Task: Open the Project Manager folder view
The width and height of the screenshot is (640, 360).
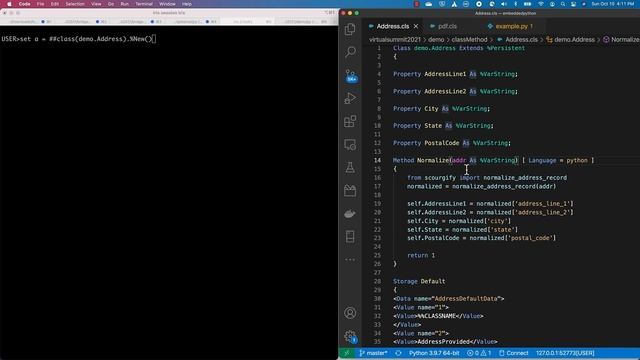Action: coord(350,191)
